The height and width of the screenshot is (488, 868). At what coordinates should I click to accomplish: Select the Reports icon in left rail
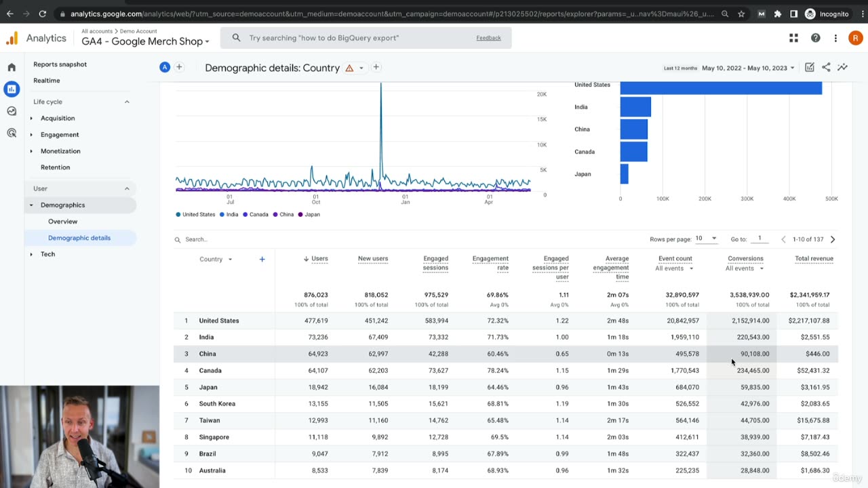12,89
